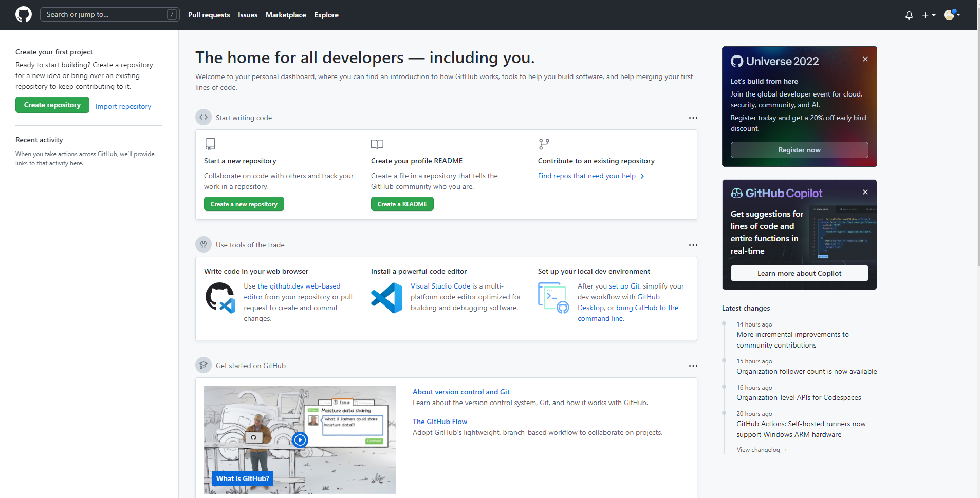This screenshot has height=498, width=980.
Task: Dismiss the GitHub Copilot banner
Action: click(x=865, y=192)
